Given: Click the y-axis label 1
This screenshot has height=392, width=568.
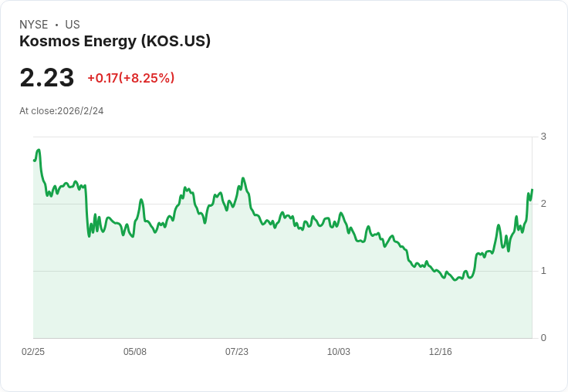Looking at the screenshot, I should [x=543, y=271].
